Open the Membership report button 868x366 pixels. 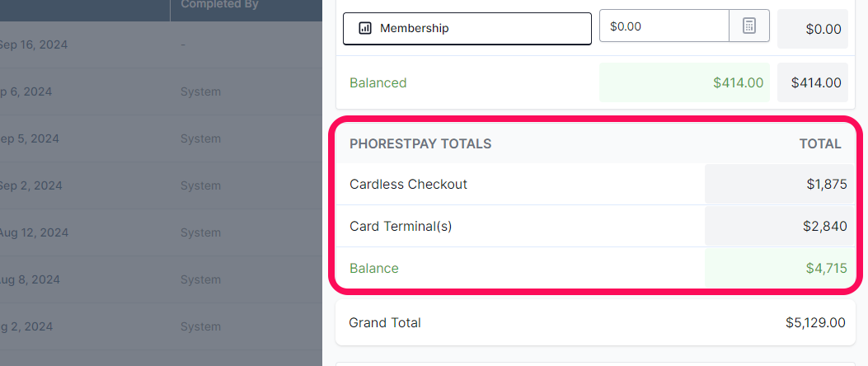(x=467, y=28)
